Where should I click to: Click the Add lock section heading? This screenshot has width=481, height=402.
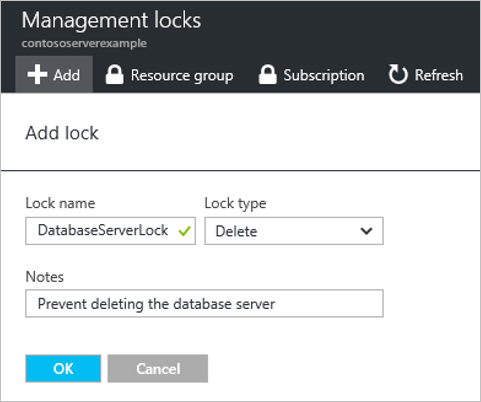click(x=62, y=133)
